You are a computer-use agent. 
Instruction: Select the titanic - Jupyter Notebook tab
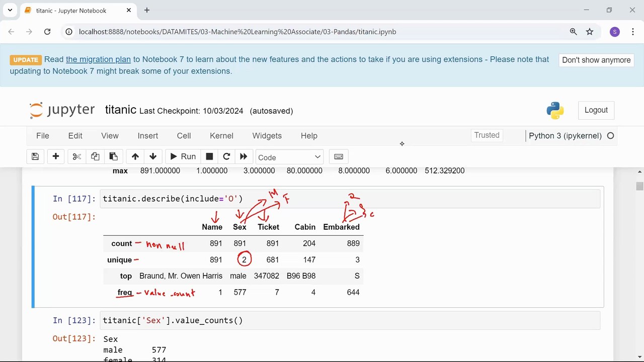[x=77, y=11]
